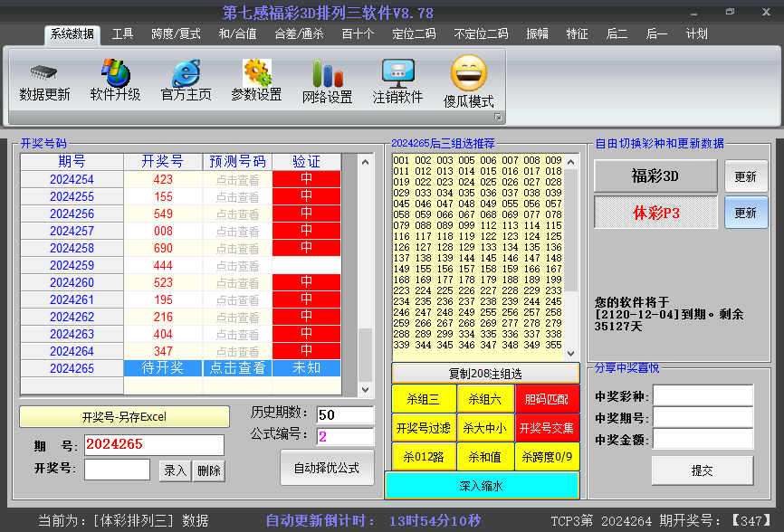784x532 pixels.
Task: Select the 待开奖 cell
Action: click(x=162, y=368)
